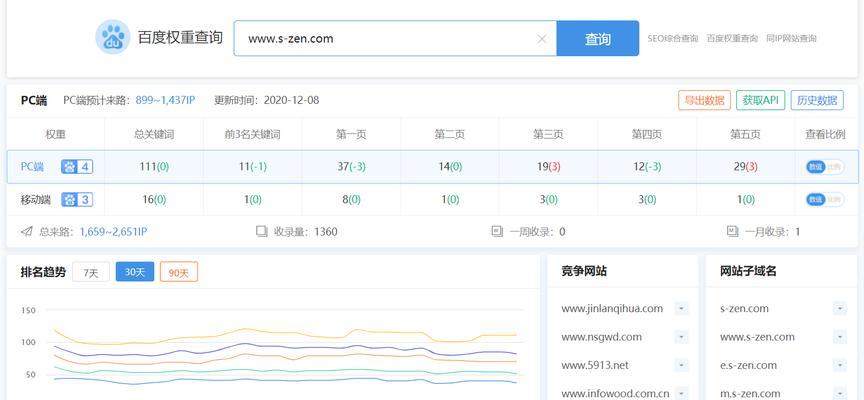Open competitor site www.nsgwd.com
864x400 pixels.
[x=602, y=337]
